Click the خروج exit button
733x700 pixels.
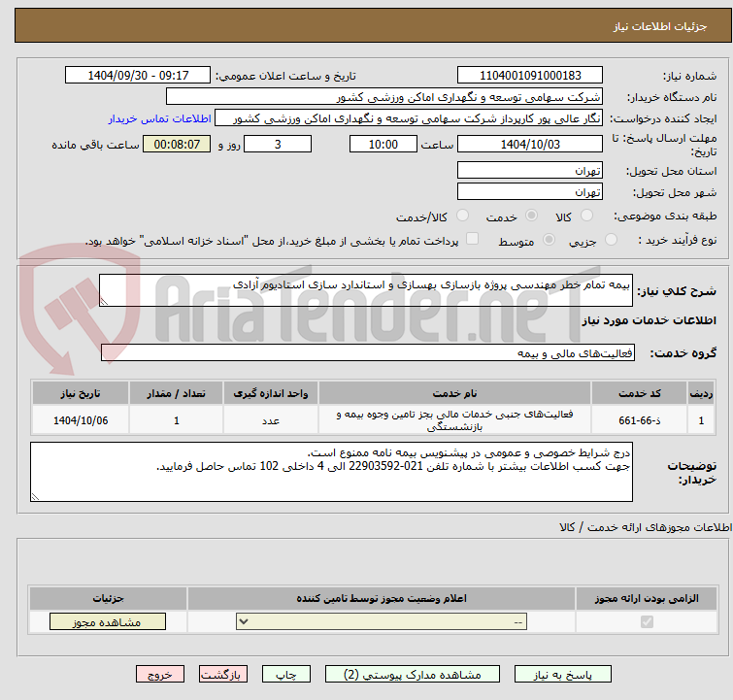coord(160,675)
